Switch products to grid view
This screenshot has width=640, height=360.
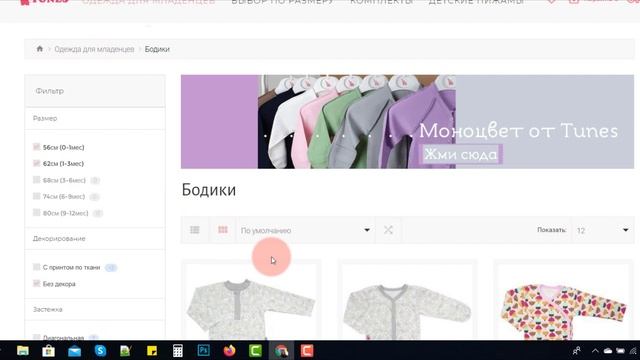[223, 230]
